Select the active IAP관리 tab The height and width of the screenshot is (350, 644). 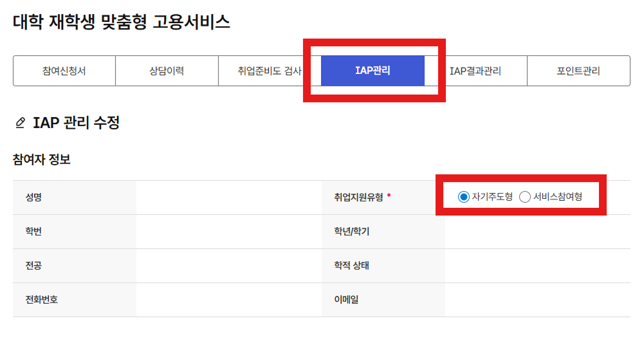tap(373, 71)
